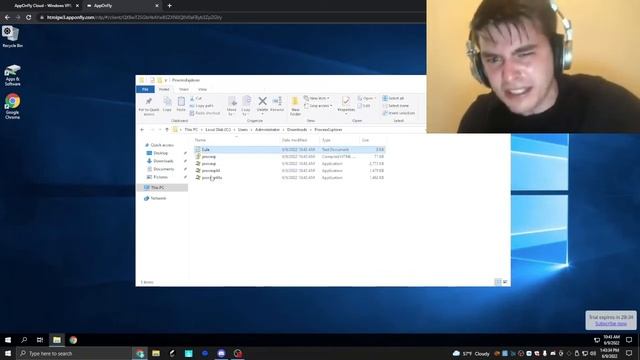The height and width of the screenshot is (360, 640).
Task: Click Edit in the Open group
Action: pyautogui.click(x=364, y=106)
